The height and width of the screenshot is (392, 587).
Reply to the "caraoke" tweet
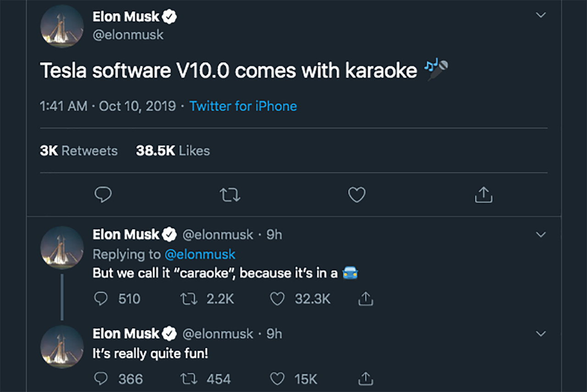(x=101, y=299)
